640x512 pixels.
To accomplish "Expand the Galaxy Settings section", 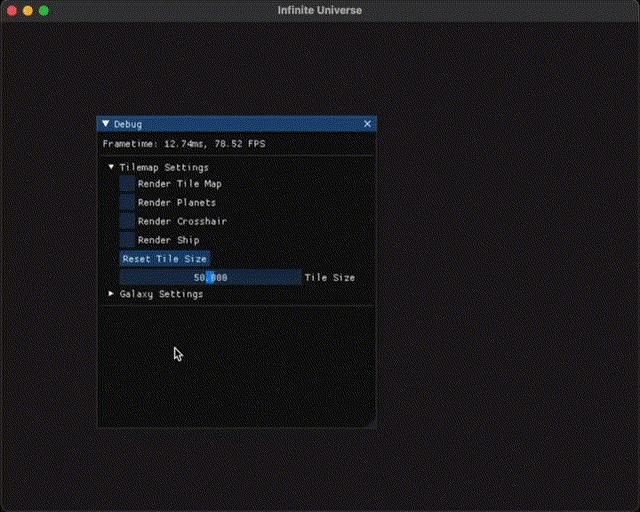I will point(111,294).
